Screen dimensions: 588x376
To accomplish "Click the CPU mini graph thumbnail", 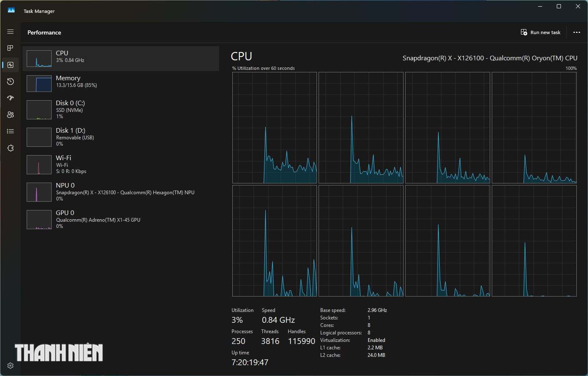I will (x=39, y=59).
